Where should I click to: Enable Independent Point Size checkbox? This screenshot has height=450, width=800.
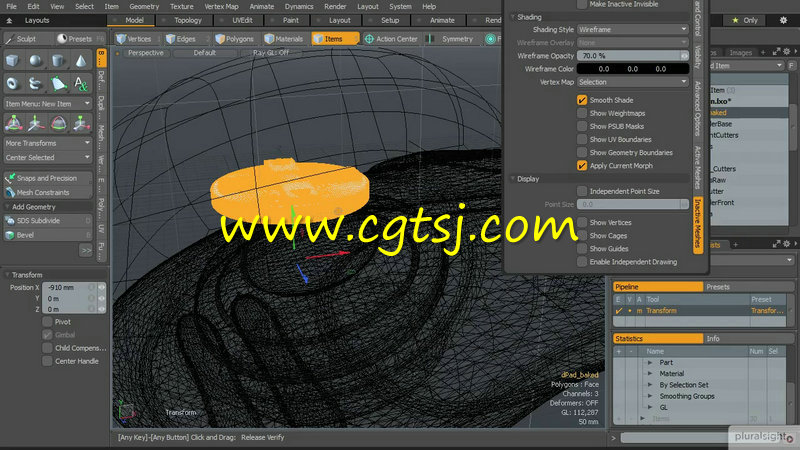(582, 191)
